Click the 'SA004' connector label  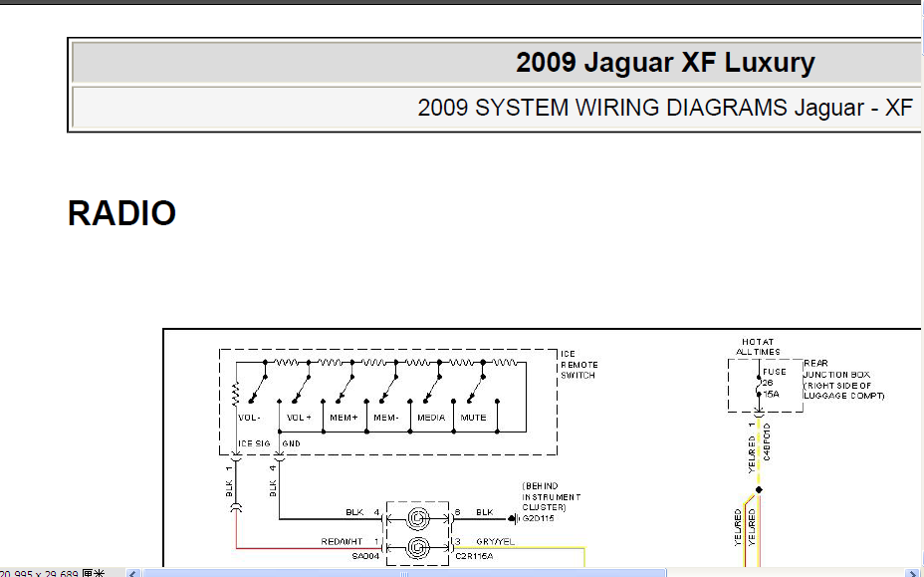click(x=366, y=556)
